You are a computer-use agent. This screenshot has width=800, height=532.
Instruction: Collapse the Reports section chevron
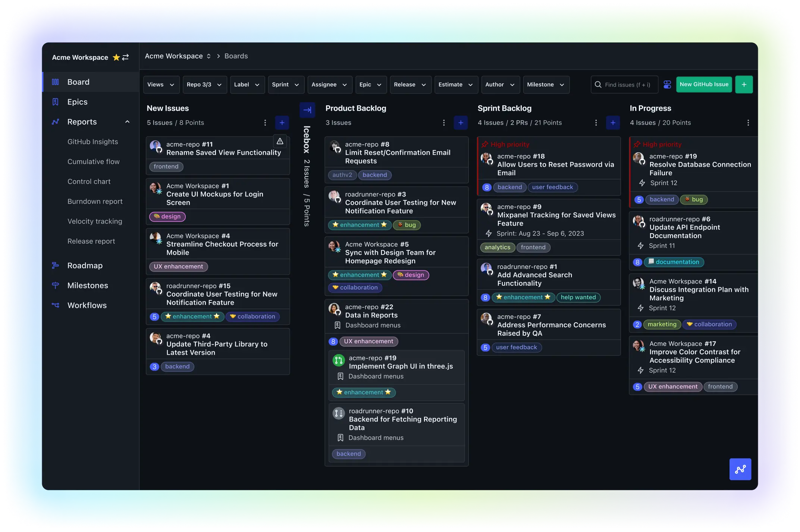[x=127, y=122]
